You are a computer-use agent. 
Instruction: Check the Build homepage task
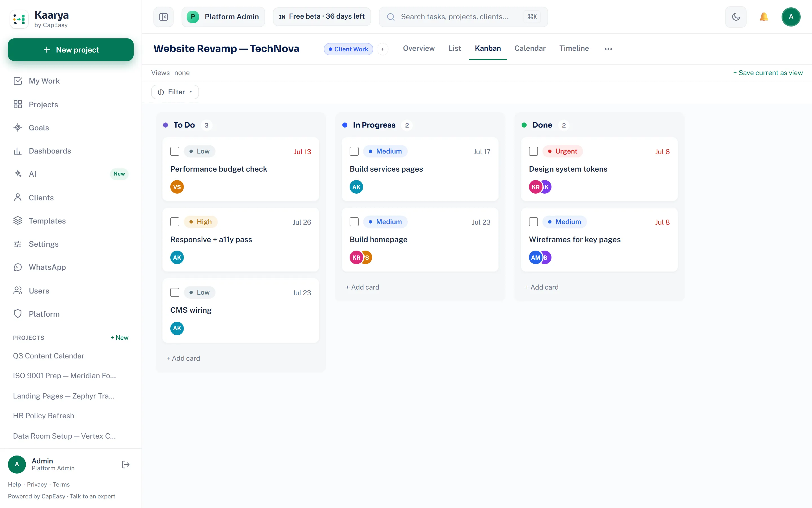tap(354, 222)
